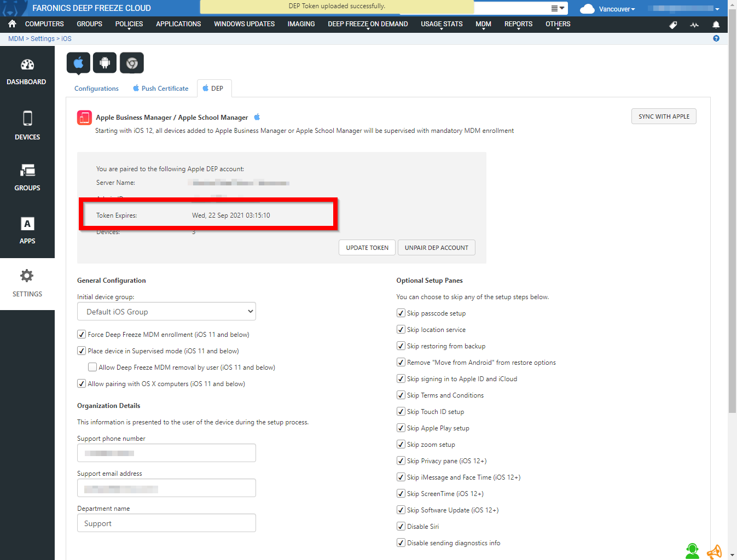Uncheck Skip restoring from backup
This screenshot has height=560, width=737.
click(x=401, y=346)
